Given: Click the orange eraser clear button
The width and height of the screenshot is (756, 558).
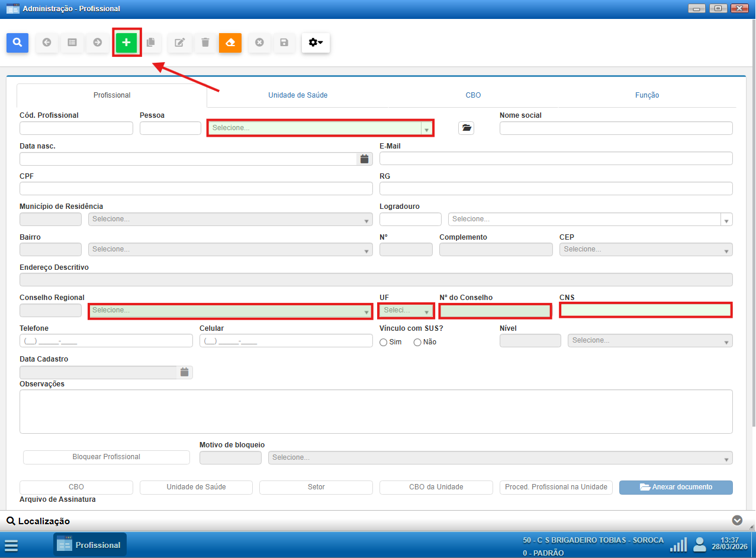Looking at the screenshot, I should click(x=230, y=43).
